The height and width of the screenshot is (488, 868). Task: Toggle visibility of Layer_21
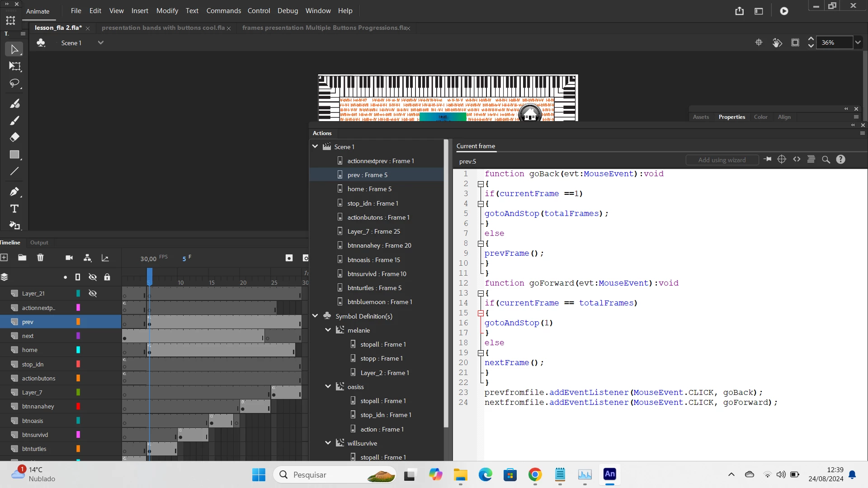point(93,293)
